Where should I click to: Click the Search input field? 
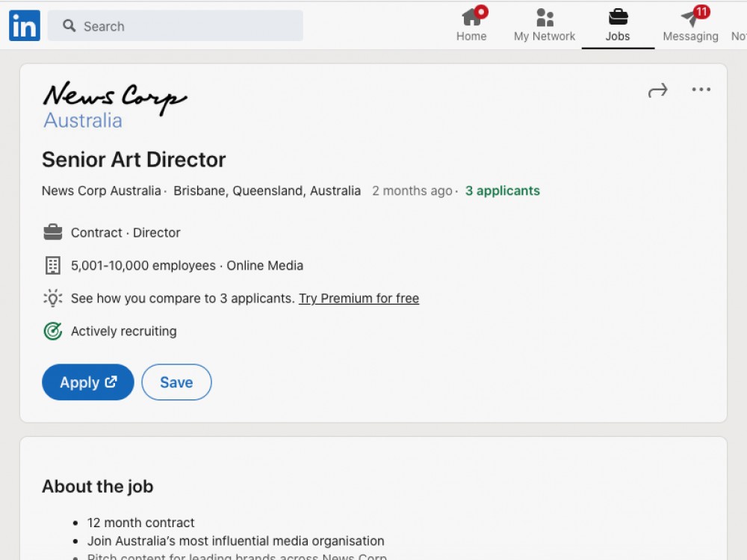[x=176, y=25]
